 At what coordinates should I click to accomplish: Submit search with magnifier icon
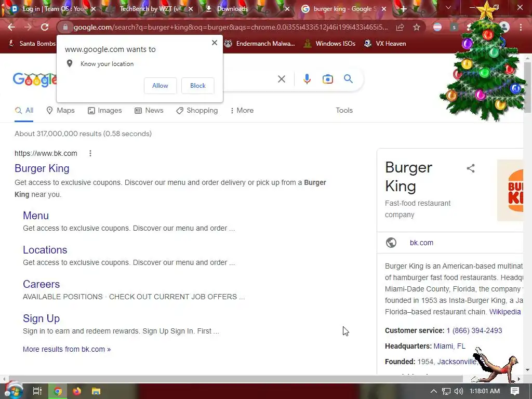(348, 79)
